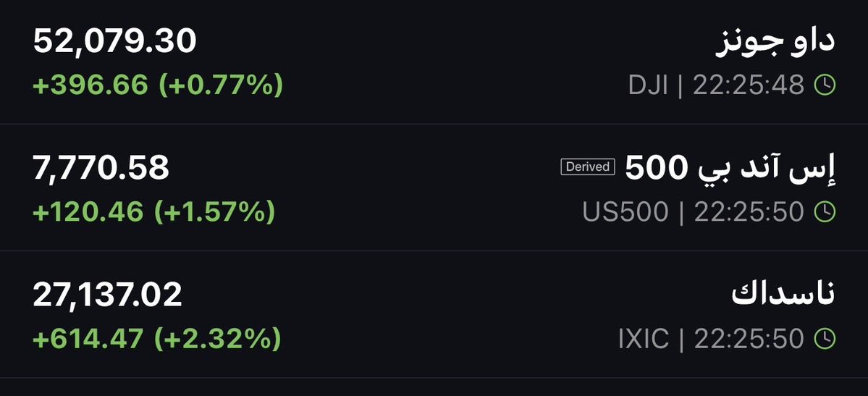Click the +614.47 change value
Viewport: 868px width, 396px height.
click(88, 339)
